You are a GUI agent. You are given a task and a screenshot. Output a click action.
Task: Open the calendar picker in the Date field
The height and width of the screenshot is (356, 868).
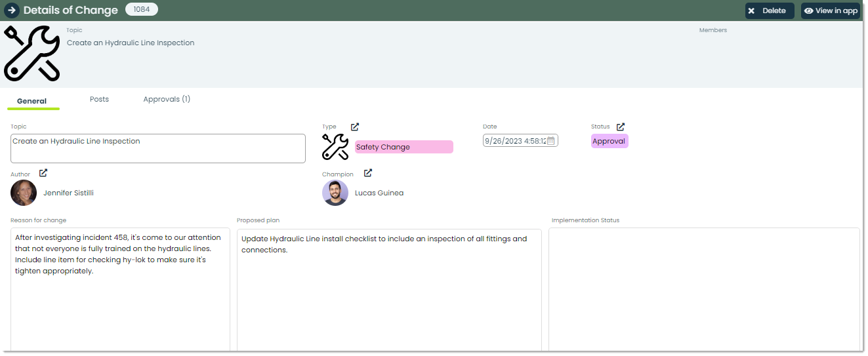click(551, 140)
